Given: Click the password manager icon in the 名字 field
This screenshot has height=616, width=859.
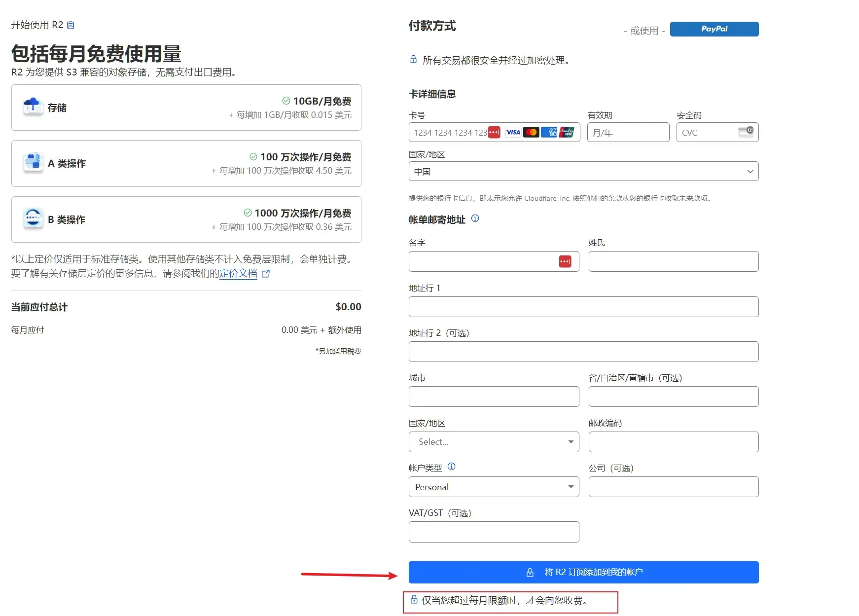Looking at the screenshot, I should (x=565, y=261).
